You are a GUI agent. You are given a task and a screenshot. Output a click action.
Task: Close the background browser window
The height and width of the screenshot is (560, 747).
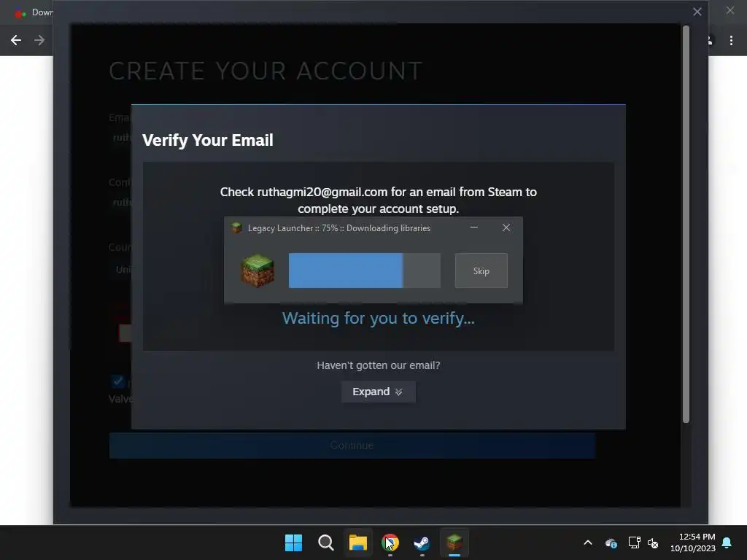(x=729, y=10)
